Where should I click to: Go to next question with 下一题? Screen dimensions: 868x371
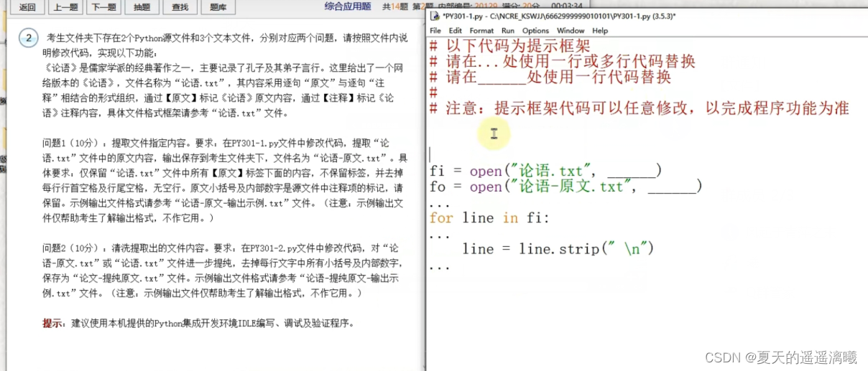pos(105,7)
